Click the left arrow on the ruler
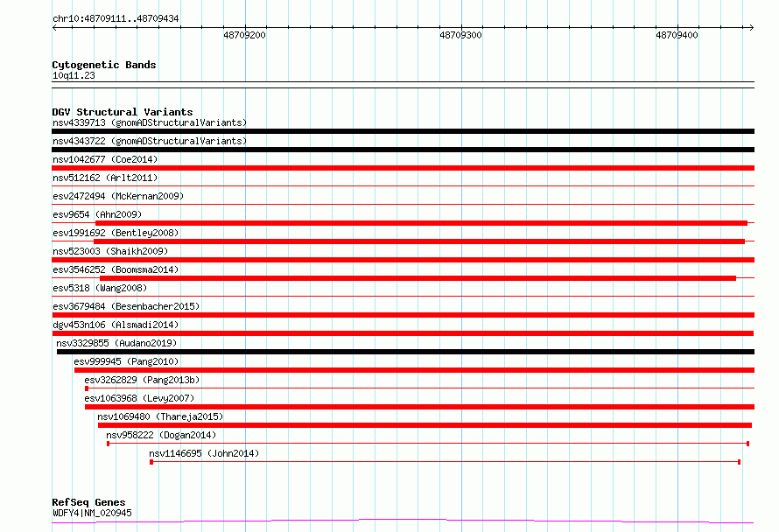Viewport: 779px width, 532px height. pos(54,27)
